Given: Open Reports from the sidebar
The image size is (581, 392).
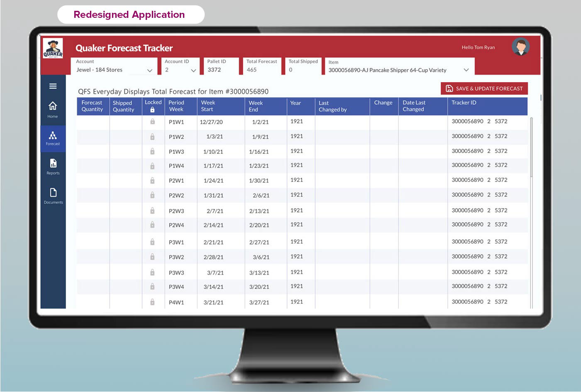Looking at the screenshot, I should point(53,167).
